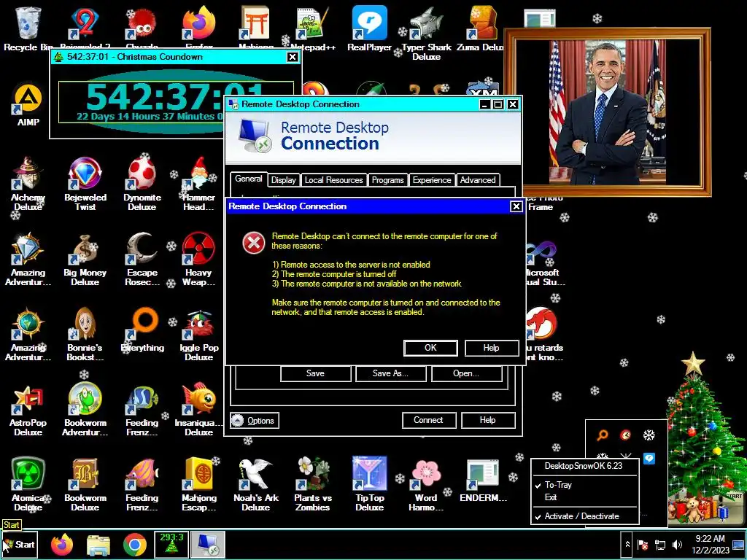The width and height of the screenshot is (747, 560).
Task: Open Atomica Deluxe shortcut
Action: click(x=28, y=484)
